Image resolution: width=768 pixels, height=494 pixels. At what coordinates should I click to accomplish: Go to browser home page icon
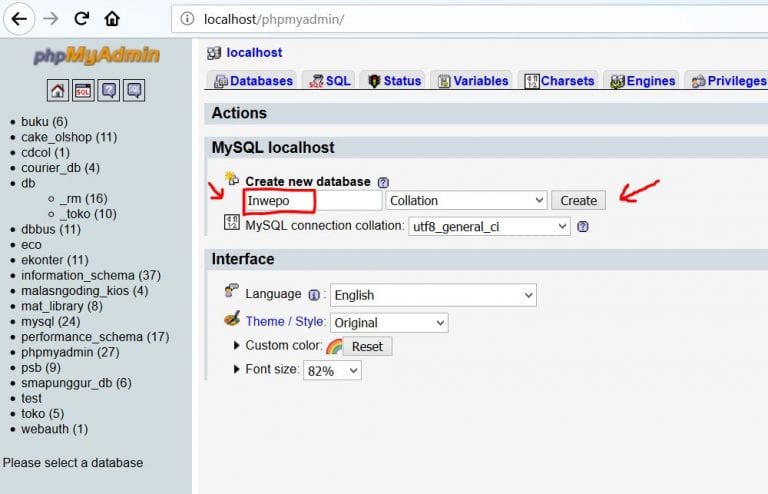[x=112, y=19]
